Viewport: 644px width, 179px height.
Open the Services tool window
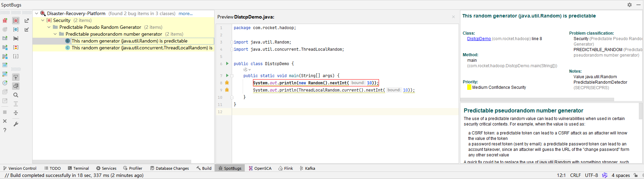tap(106, 168)
